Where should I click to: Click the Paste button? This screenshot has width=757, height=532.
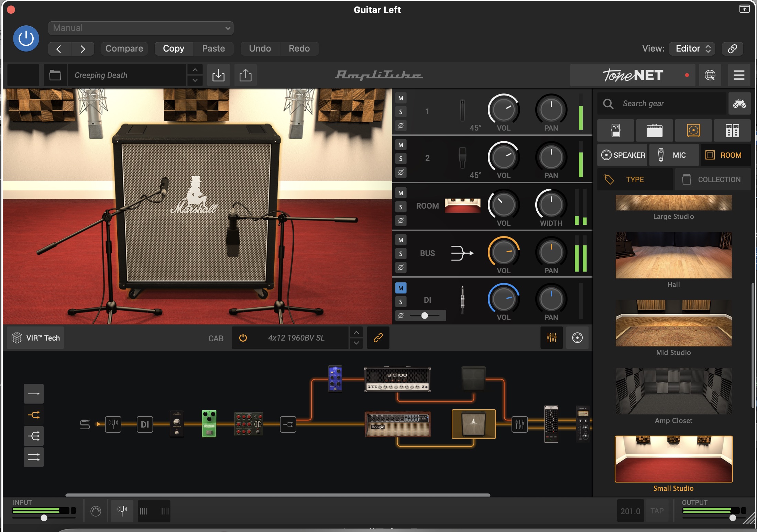(x=213, y=48)
